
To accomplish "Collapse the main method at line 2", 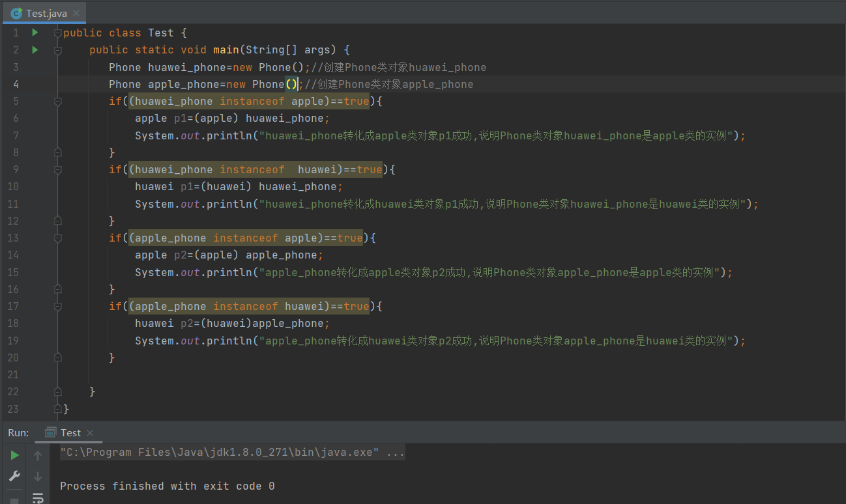I will (x=58, y=49).
